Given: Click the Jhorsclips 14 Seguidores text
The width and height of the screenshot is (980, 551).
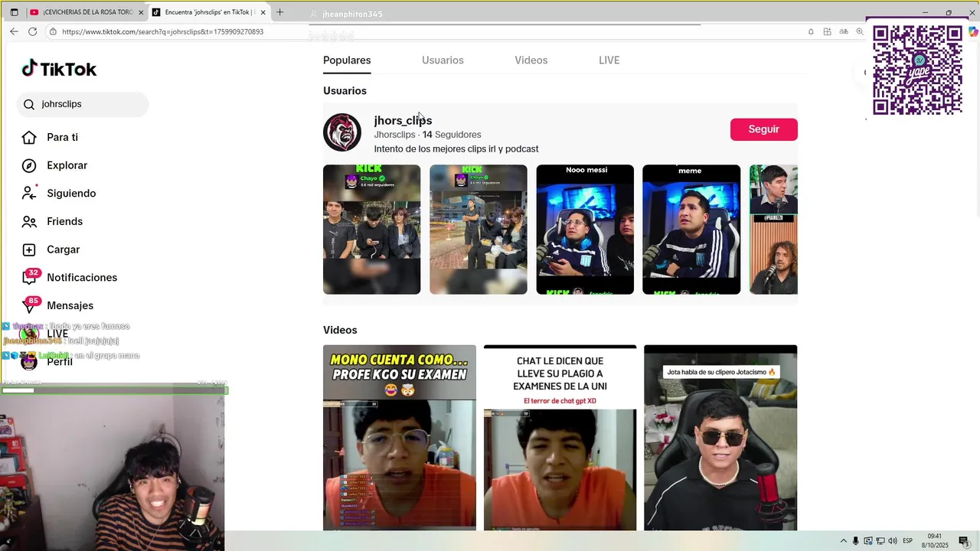Looking at the screenshot, I should [427, 135].
